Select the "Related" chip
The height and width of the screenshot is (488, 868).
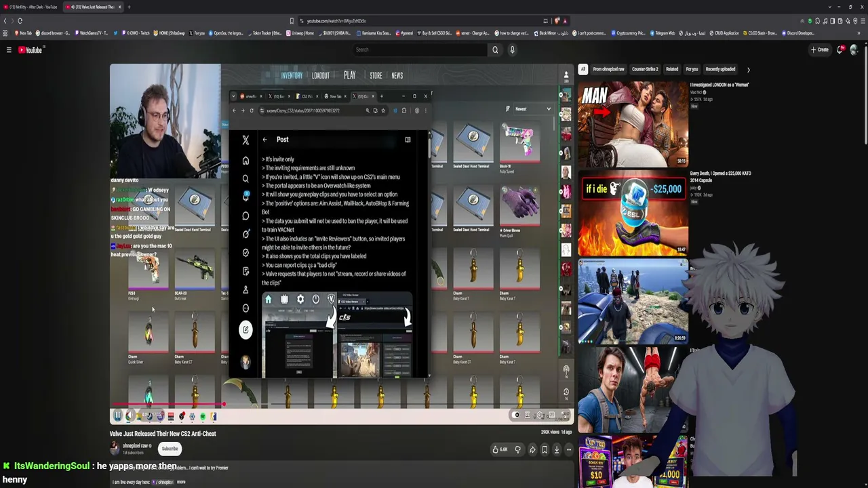coord(672,69)
